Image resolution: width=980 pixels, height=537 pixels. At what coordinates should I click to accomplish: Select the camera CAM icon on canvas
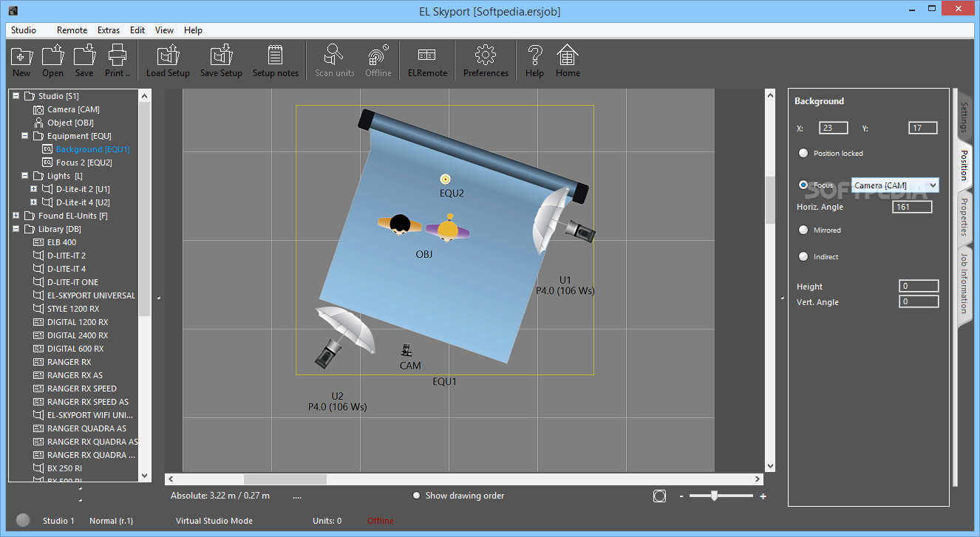(407, 350)
